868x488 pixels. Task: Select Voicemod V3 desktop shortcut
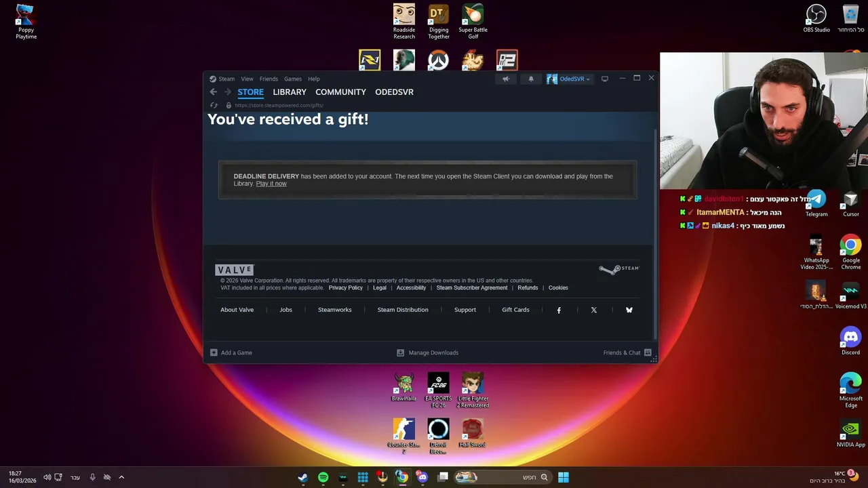pyautogui.click(x=850, y=296)
